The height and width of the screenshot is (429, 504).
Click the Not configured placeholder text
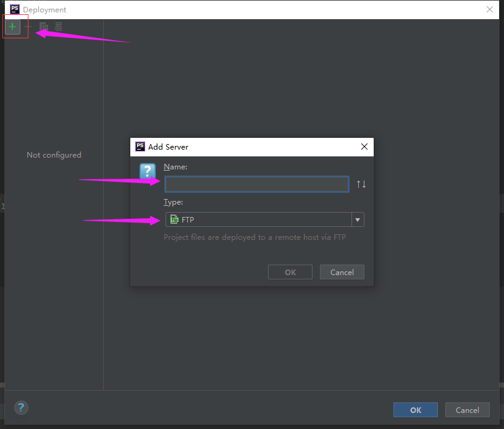[x=54, y=155]
